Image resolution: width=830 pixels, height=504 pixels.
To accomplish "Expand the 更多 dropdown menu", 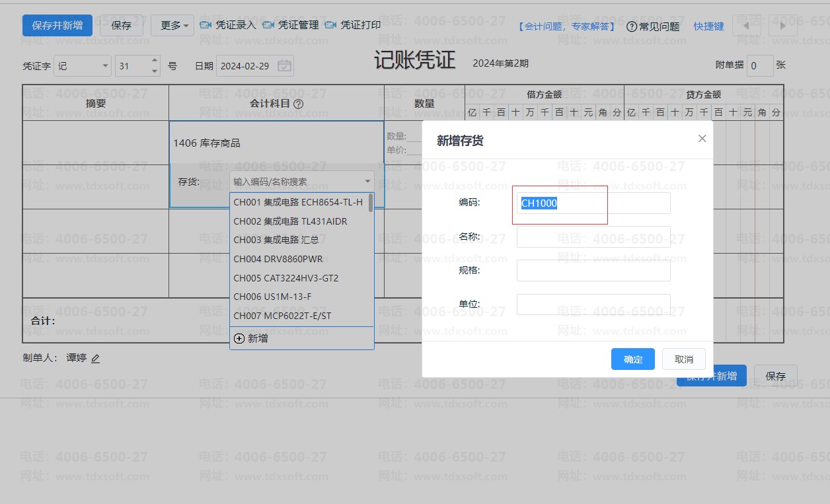I will 172,26.
